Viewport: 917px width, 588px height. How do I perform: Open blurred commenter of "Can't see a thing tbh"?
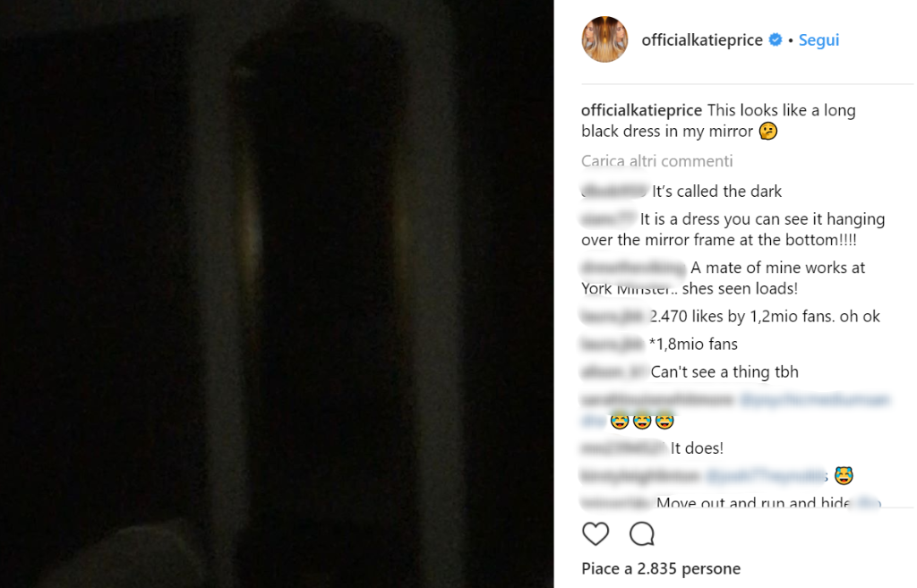613,371
